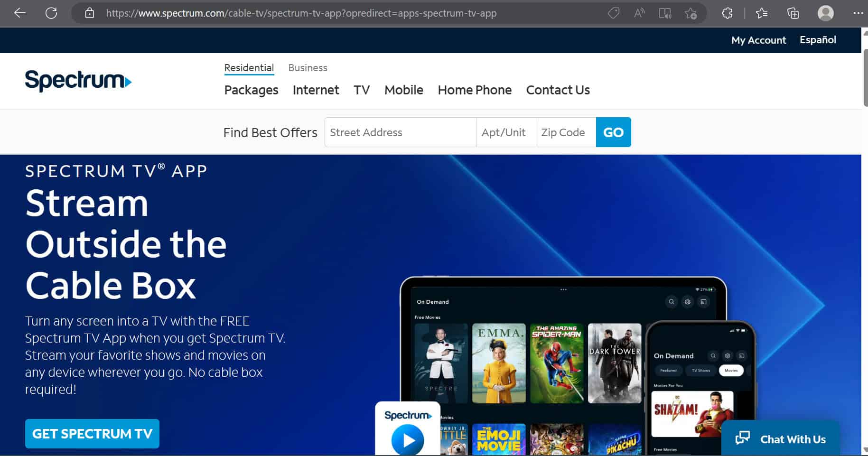This screenshot has height=456, width=868.
Task: Click the Street Address field
Action: pos(401,132)
